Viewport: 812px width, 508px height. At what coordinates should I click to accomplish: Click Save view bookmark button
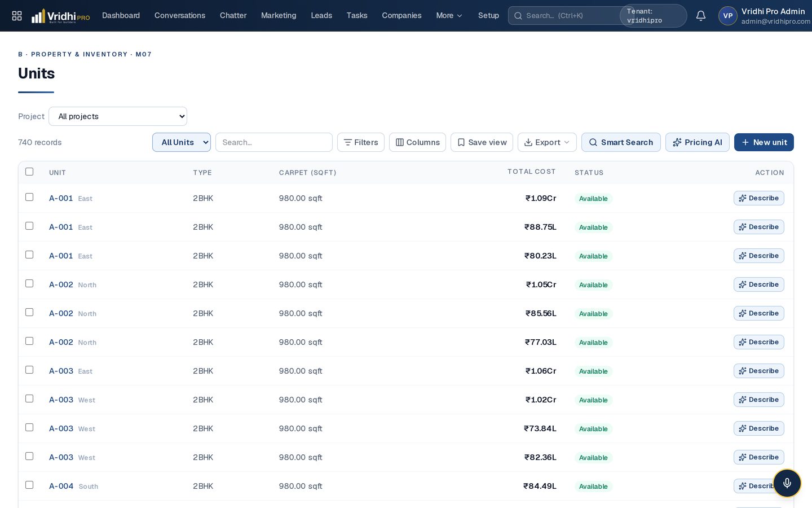(x=482, y=142)
